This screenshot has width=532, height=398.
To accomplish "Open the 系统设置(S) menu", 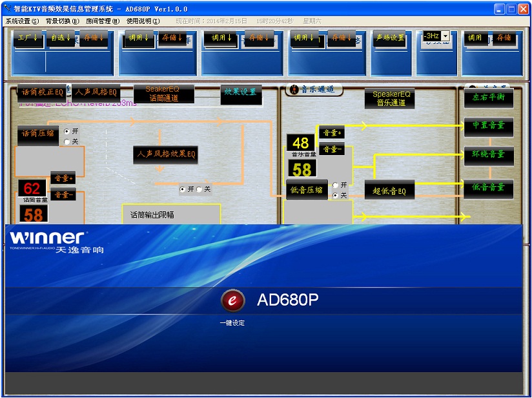I will [x=23, y=21].
